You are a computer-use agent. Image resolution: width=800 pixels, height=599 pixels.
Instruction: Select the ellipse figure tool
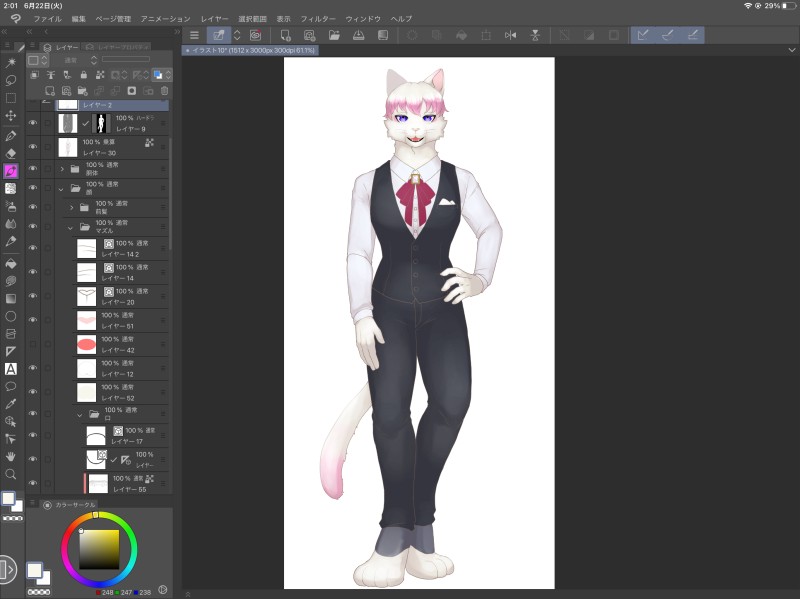11,316
